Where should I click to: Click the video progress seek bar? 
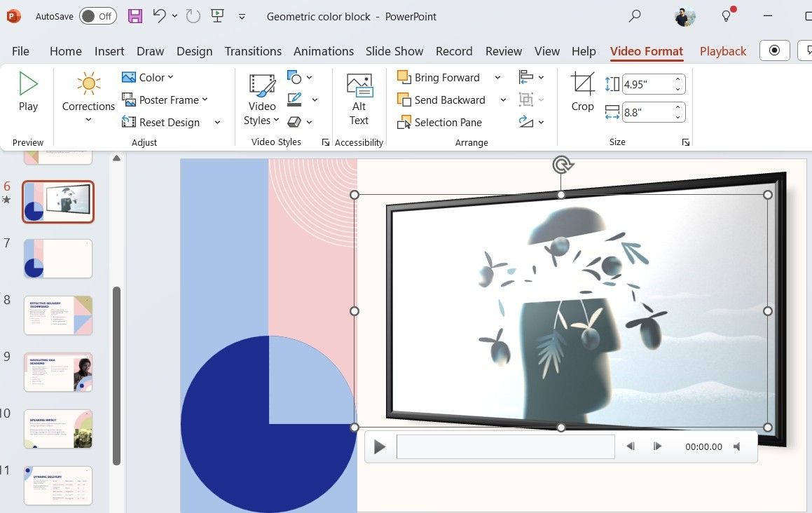click(x=504, y=446)
